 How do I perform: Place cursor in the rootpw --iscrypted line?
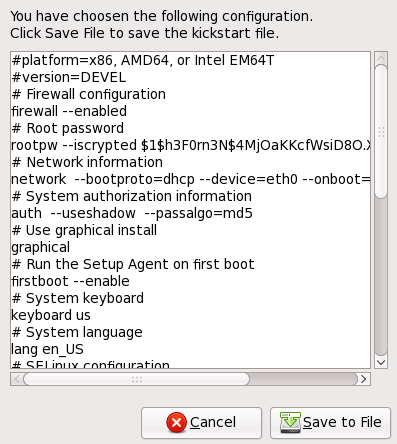(x=191, y=145)
